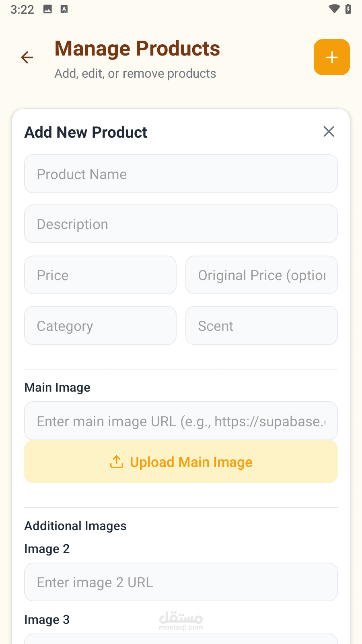The width and height of the screenshot is (362, 644).
Task: Focus the Product Name field
Action: (181, 174)
